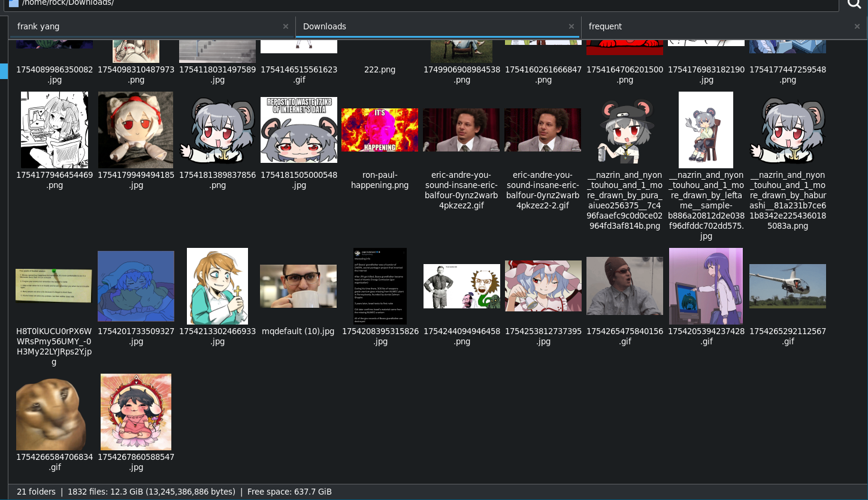
Task: Click file name 1749906908984538.png
Action: point(462,74)
